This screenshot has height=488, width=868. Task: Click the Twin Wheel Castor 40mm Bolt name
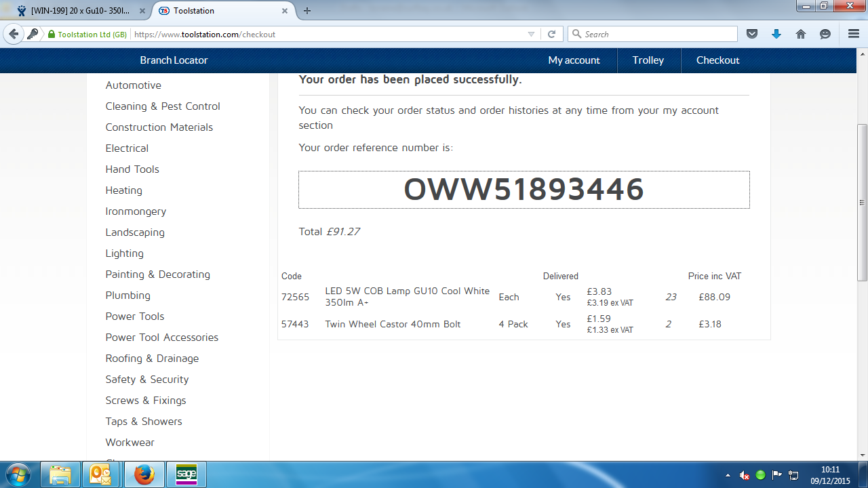point(393,324)
